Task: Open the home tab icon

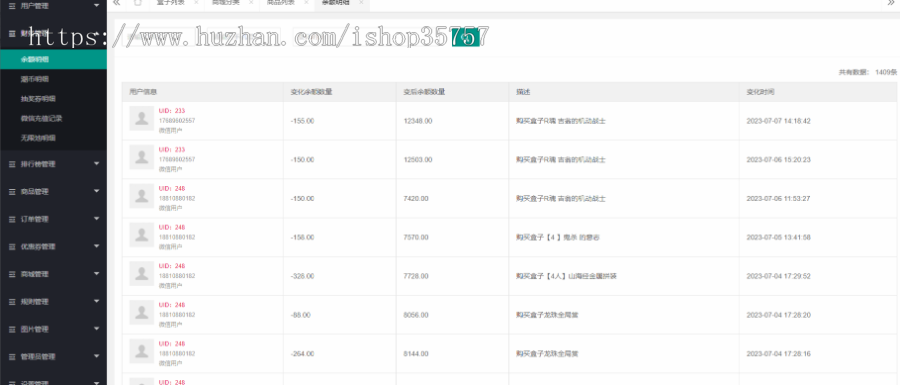Action: point(137,3)
